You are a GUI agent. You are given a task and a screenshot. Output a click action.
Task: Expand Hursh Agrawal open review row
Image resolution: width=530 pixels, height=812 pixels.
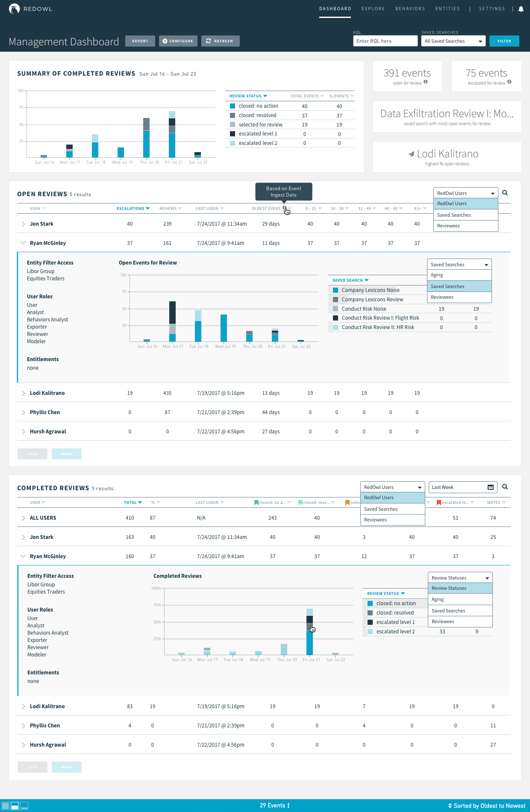tap(23, 432)
